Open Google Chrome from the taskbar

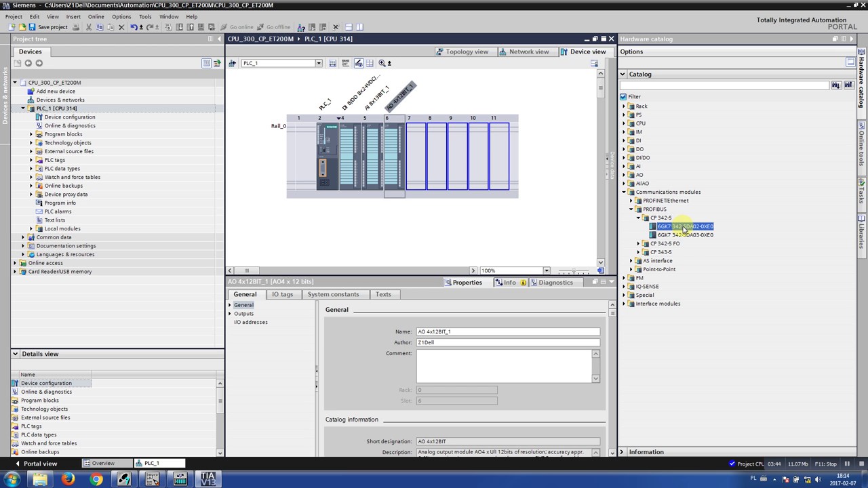pos(96,479)
